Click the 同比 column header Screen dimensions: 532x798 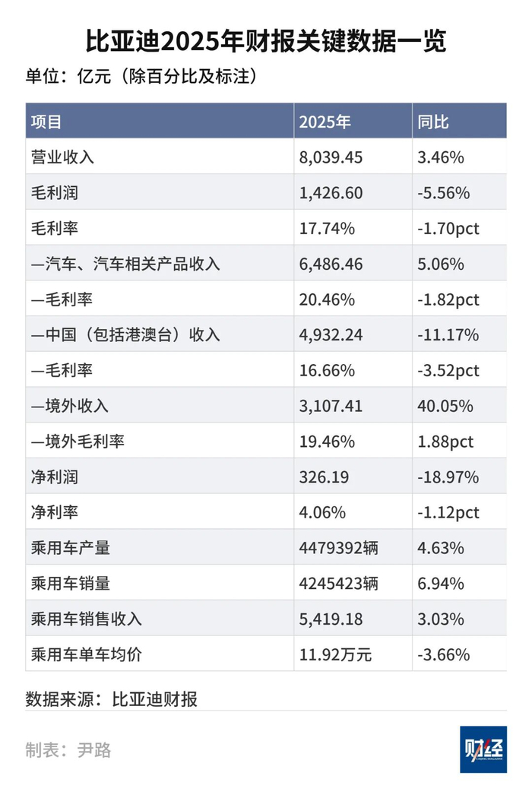(x=433, y=122)
